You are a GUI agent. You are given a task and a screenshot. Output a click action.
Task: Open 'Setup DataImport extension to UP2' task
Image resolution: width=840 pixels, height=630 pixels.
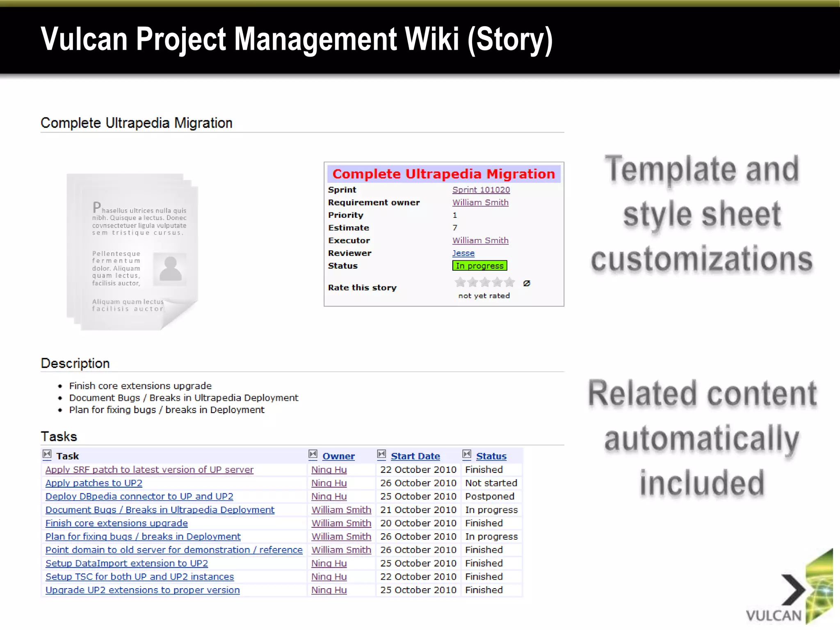coord(126,564)
